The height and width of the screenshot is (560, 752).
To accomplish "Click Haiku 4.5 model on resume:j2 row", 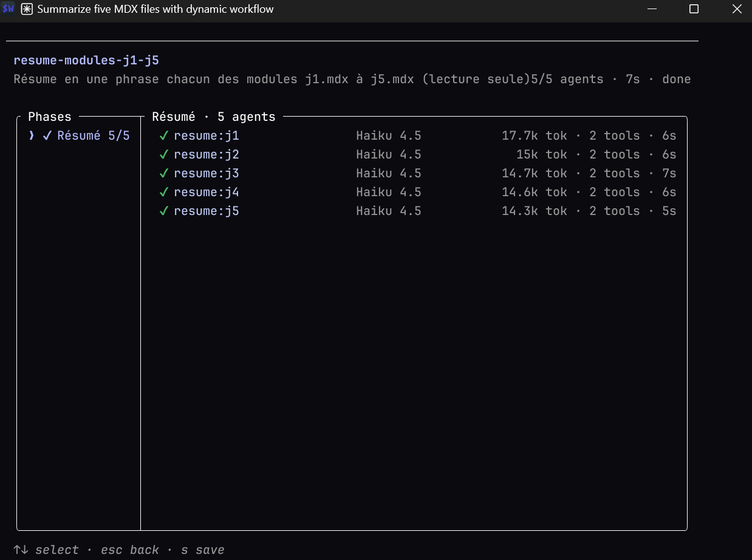I will [x=389, y=154].
